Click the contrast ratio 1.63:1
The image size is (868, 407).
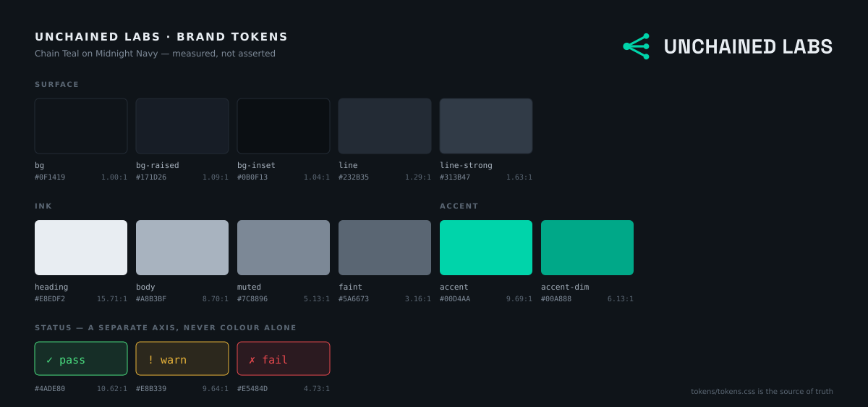click(x=519, y=177)
